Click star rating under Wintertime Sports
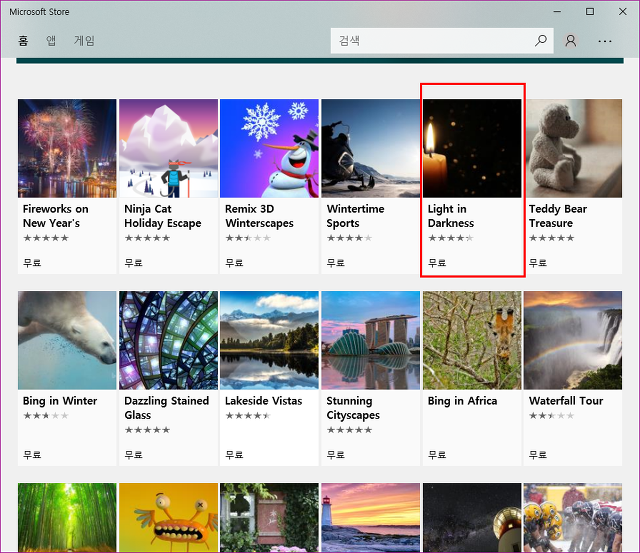The height and width of the screenshot is (553, 640). click(x=349, y=238)
